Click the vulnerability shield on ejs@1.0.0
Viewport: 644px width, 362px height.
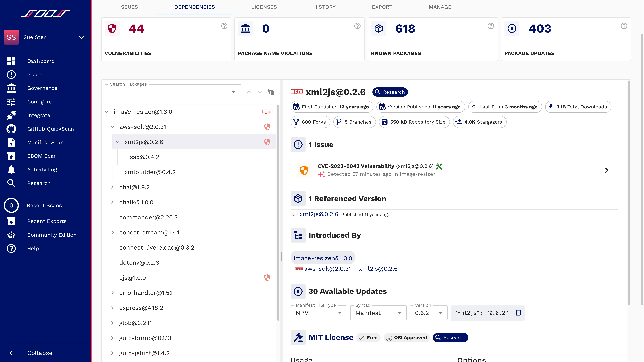tap(267, 278)
